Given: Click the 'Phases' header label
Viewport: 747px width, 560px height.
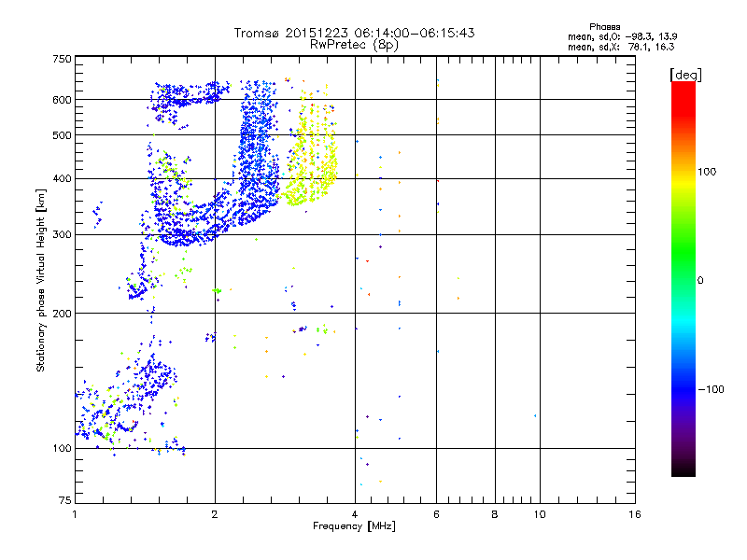Looking at the screenshot, I should click(x=604, y=27).
